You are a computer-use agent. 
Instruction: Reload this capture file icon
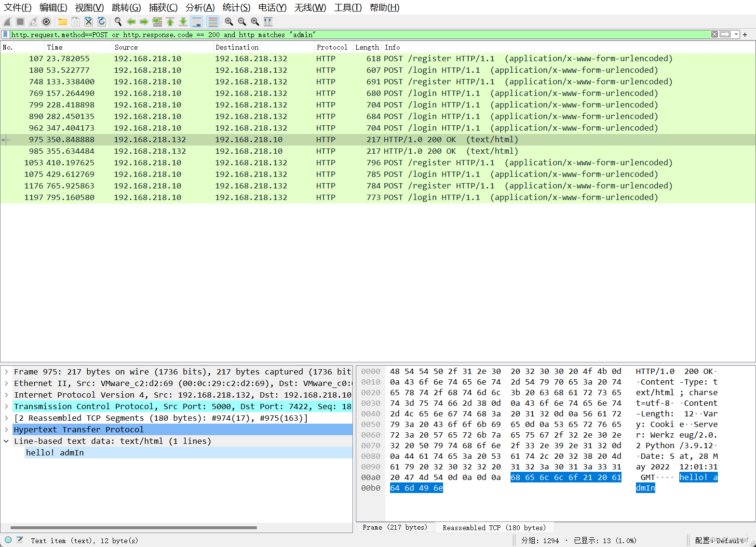point(102,22)
